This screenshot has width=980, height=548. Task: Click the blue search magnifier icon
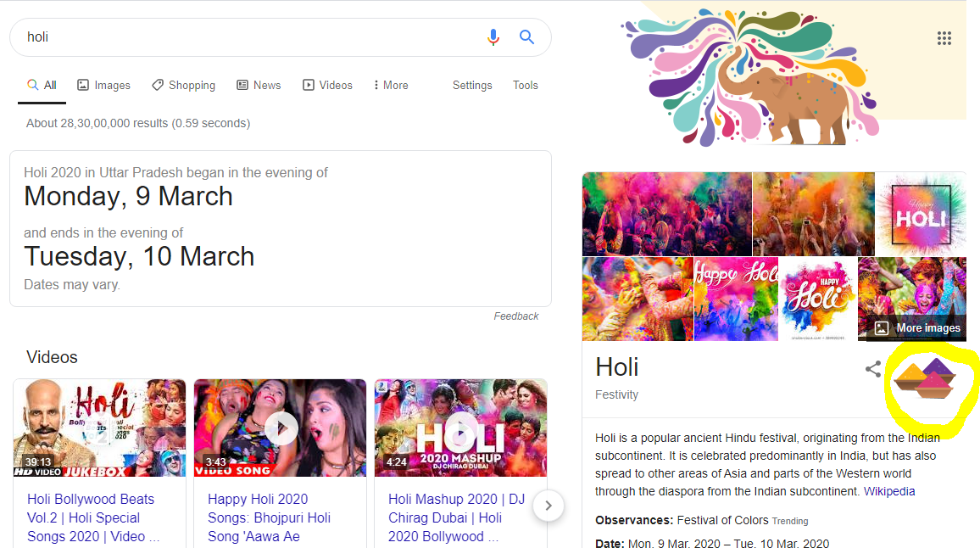coord(526,37)
